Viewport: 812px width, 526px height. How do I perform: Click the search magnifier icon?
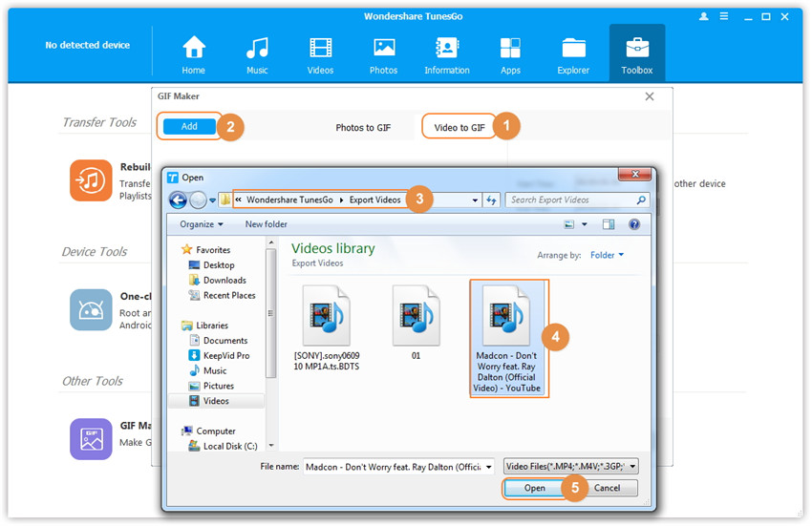[641, 200]
